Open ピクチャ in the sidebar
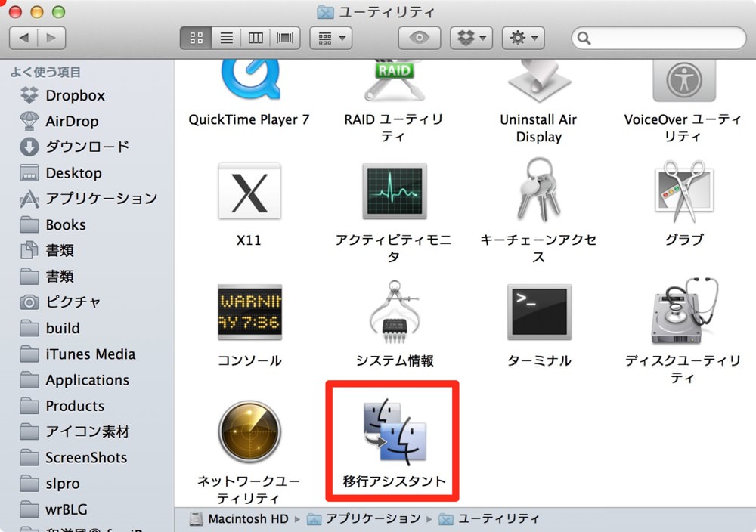 (x=87, y=302)
